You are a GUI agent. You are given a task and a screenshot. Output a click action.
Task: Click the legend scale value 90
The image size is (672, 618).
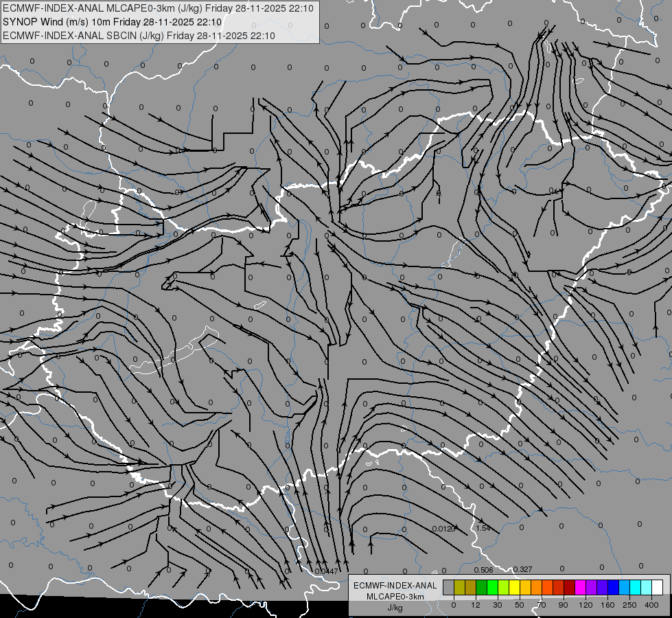[x=563, y=605]
